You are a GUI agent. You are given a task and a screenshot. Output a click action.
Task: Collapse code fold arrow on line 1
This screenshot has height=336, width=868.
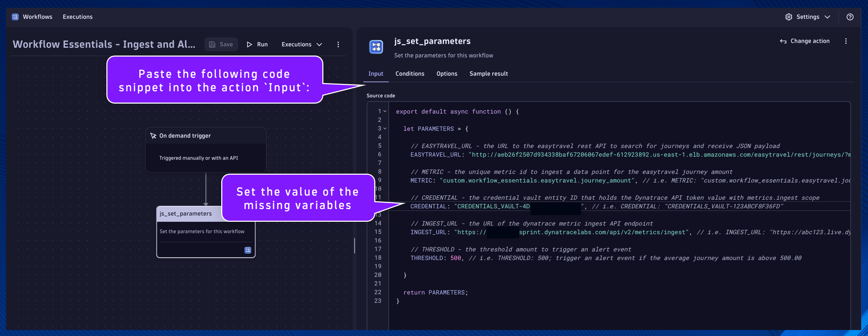(x=385, y=111)
